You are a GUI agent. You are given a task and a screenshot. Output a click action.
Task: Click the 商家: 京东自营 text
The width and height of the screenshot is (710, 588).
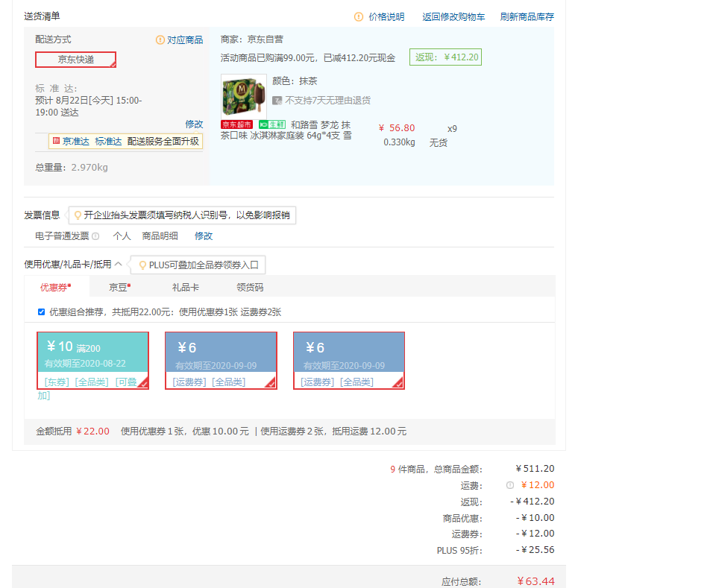click(252, 39)
